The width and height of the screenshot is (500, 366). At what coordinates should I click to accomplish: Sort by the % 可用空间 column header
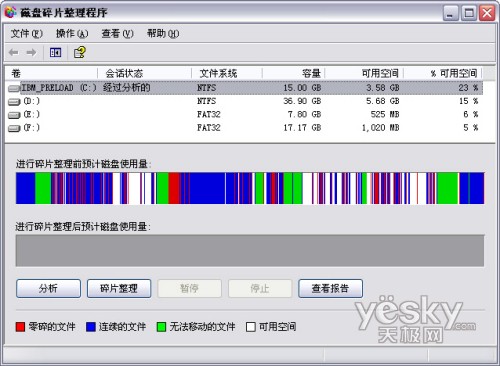pos(443,73)
